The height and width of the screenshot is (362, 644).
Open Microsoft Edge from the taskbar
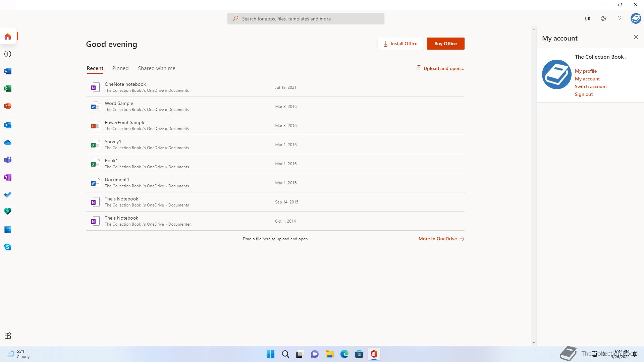coord(344,354)
